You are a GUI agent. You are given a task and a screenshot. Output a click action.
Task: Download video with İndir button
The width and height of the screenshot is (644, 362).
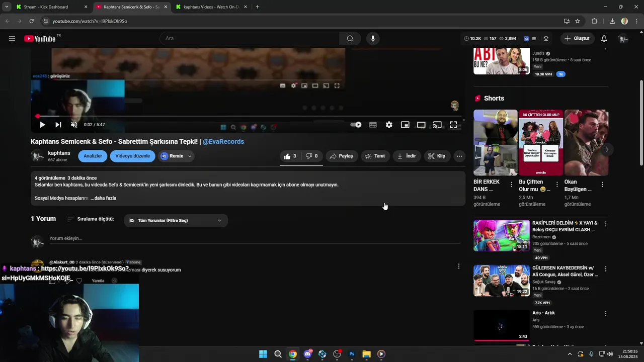407,156
